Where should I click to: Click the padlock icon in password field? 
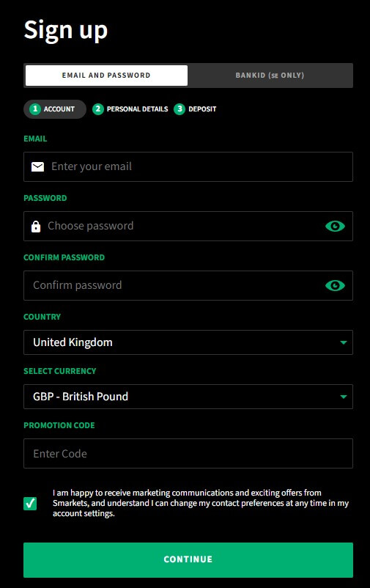(36, 226)
